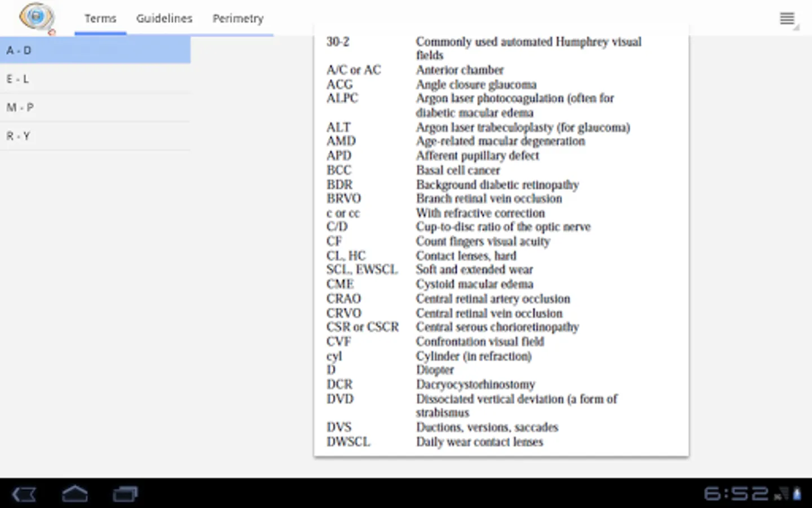Click the APD abbreviation
This screenshot has width=812, height=508.
(339, 156)
